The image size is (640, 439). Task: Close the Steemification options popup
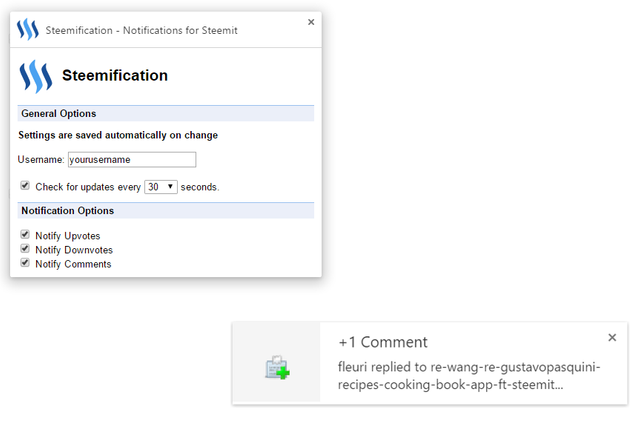pos(311,22)
